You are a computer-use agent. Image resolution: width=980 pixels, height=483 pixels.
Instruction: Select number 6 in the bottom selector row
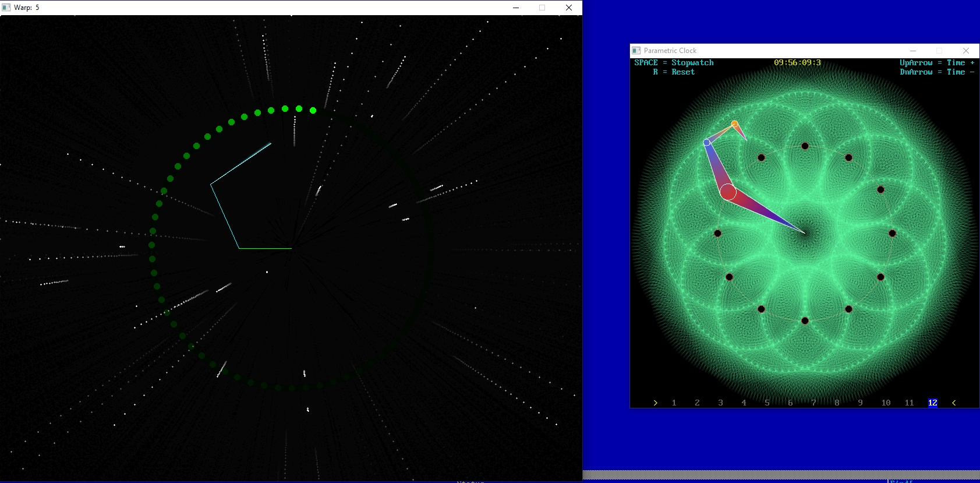click(790, 403)
